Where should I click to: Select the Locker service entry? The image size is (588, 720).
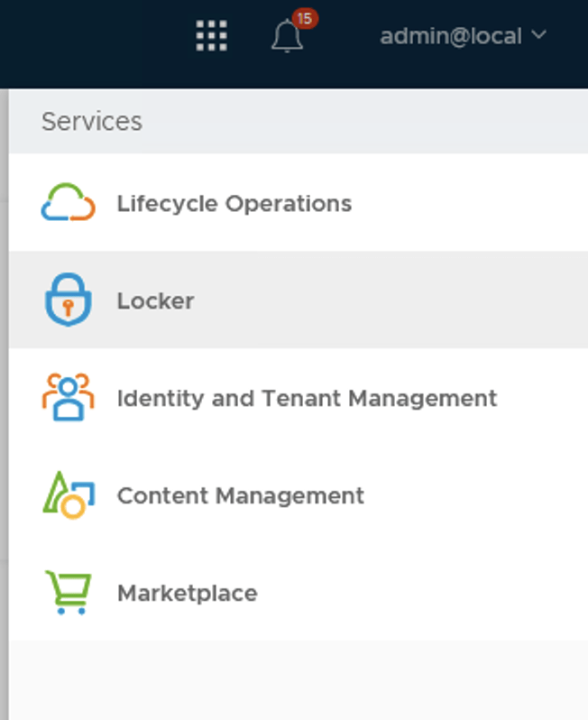tap(155, 300)
